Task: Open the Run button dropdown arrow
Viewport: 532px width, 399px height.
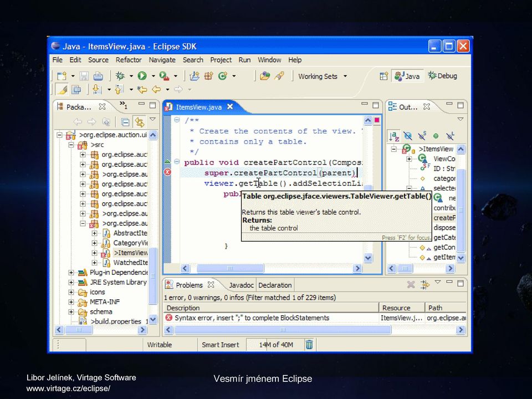Action: click(153, 76)
